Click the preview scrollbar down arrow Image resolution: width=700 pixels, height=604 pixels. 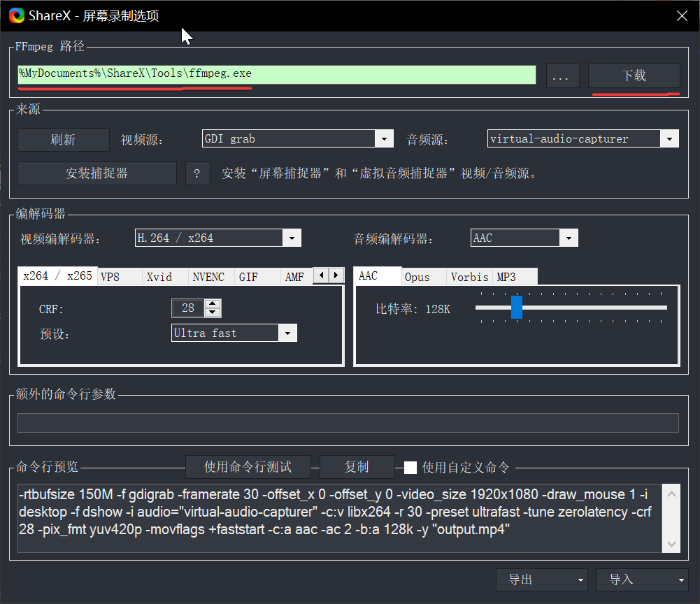pos(671,544)
